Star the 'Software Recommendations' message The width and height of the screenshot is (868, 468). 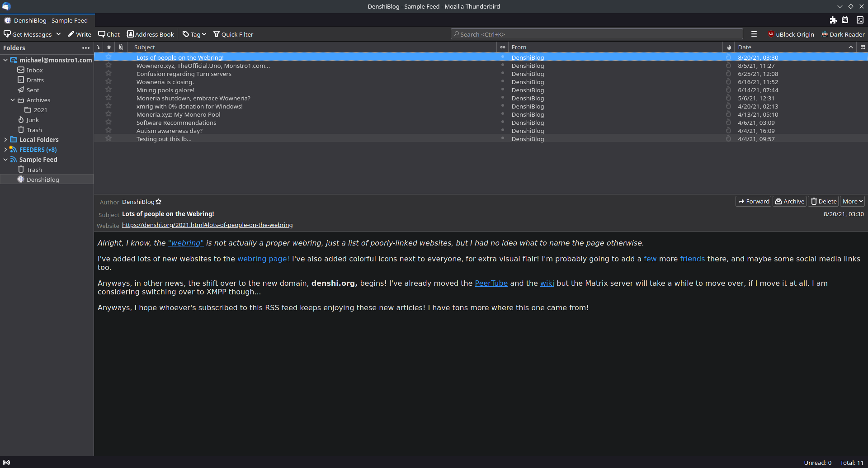pyautogui.click(x=108, y=123)
